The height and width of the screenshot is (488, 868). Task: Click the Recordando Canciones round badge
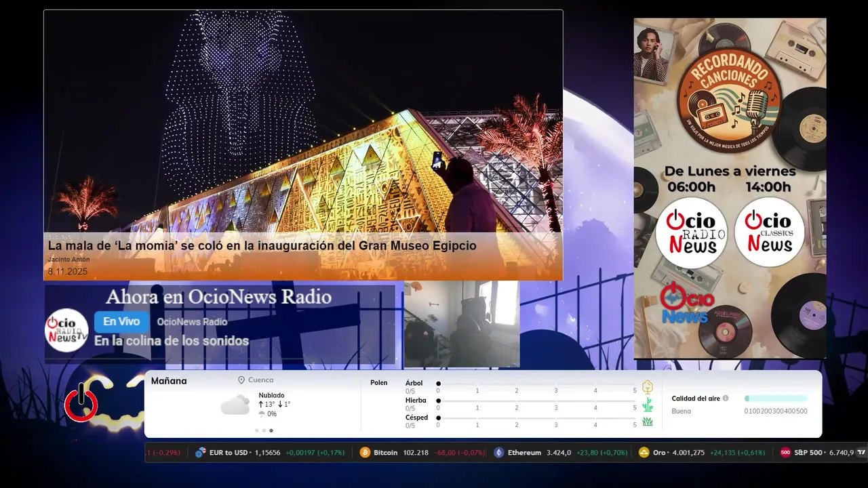tap(729, 101)
